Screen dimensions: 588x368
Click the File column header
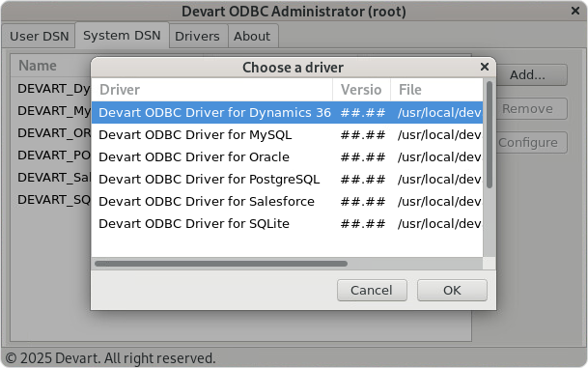[436, 90]
